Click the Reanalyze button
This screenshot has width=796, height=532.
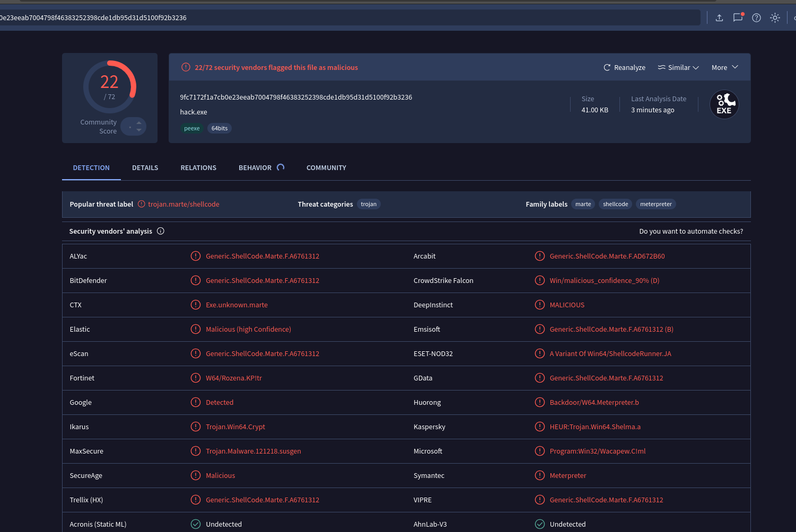624,67
